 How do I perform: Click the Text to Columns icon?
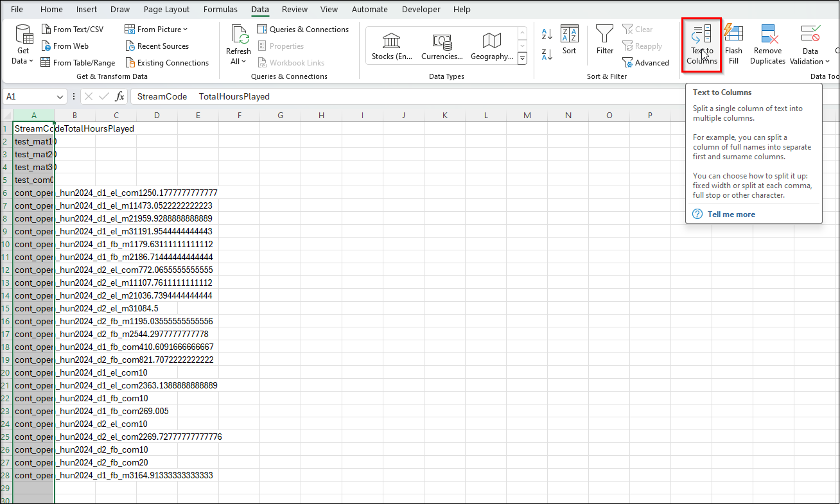pos(701,35)
